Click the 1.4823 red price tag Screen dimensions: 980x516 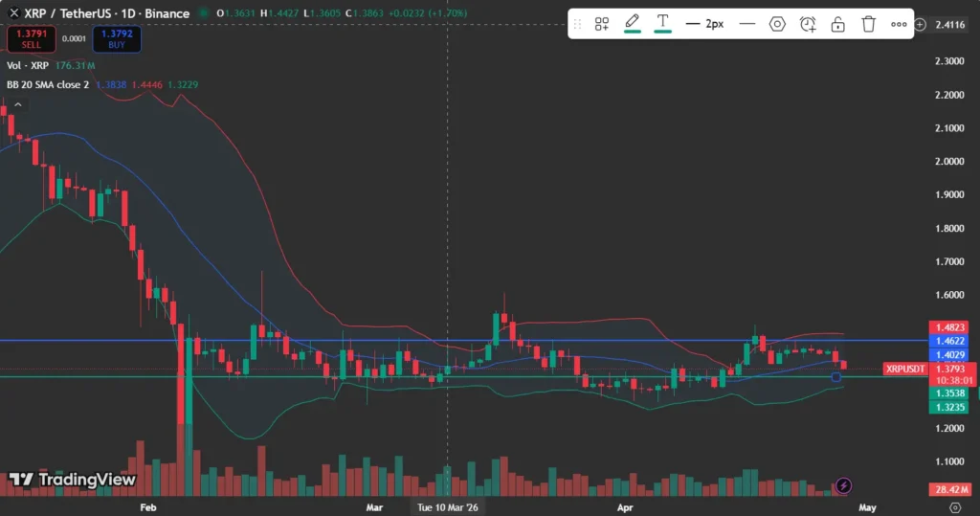[x=949, y=327]
